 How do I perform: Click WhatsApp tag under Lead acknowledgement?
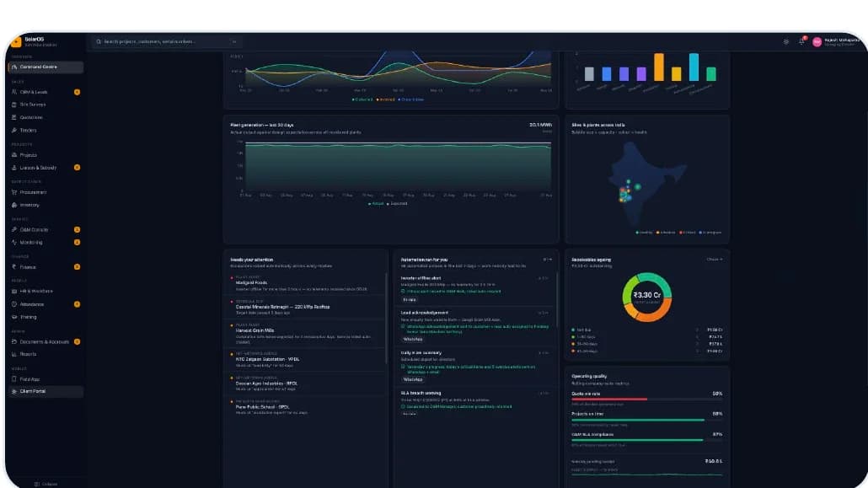[x=412, y=339]
